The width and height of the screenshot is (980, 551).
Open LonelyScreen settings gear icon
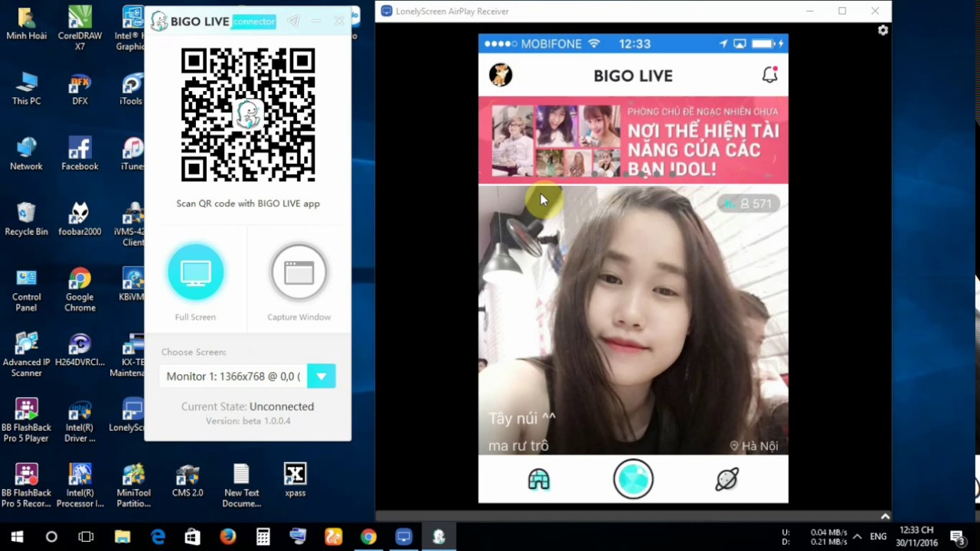tap(883, 30)
